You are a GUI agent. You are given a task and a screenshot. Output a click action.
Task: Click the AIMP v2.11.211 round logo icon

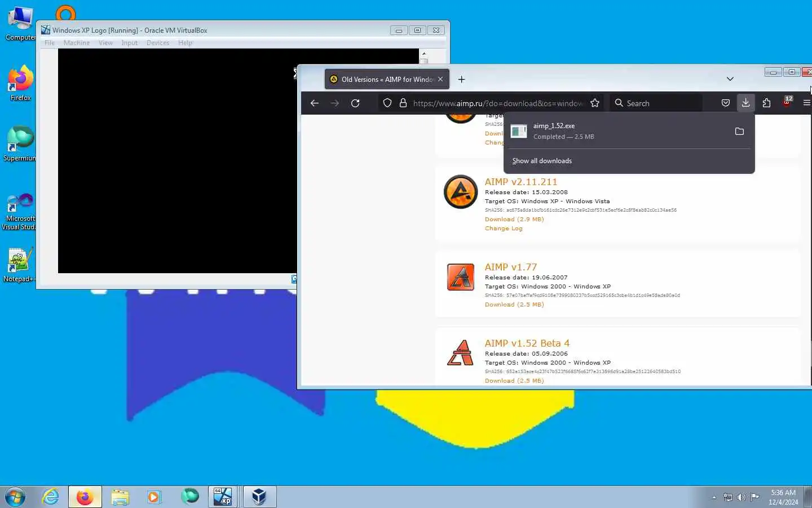coord(461,192)
